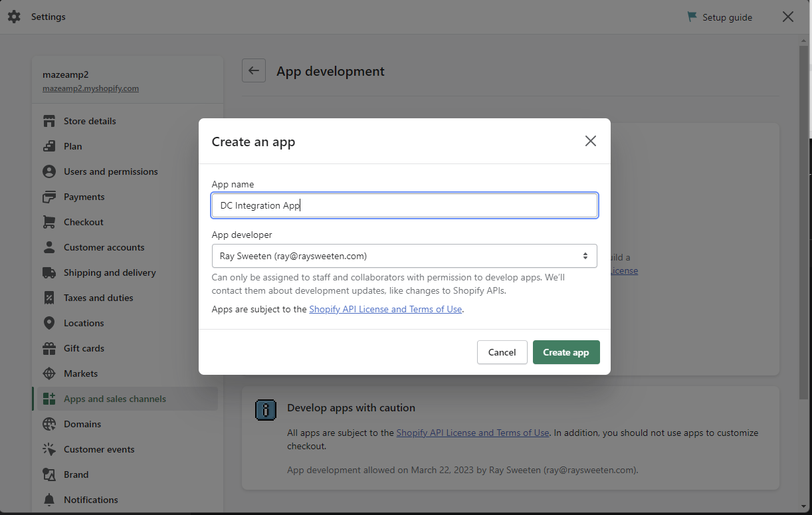Click the Create app button
Viewport: 812px width, 515px height.
pyautogui.click(x=566, y=352)
